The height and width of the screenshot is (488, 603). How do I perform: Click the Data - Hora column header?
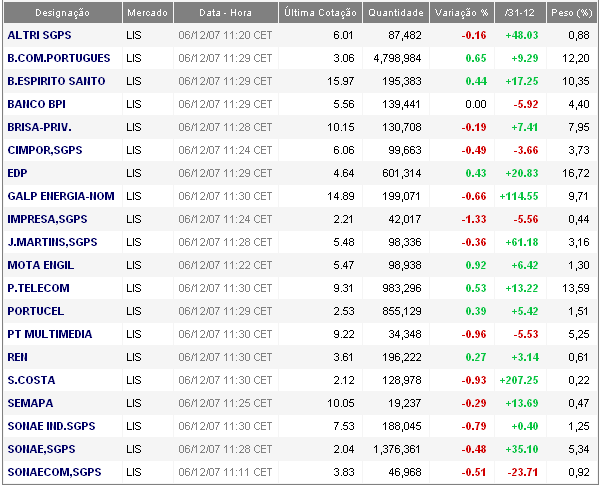click(x=226, y=13)
